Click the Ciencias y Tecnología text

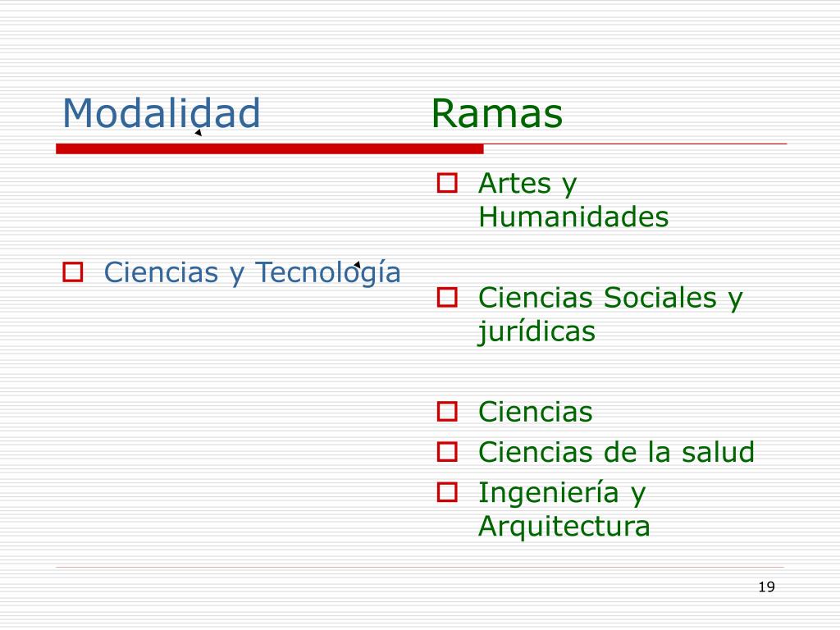(253, 272)
